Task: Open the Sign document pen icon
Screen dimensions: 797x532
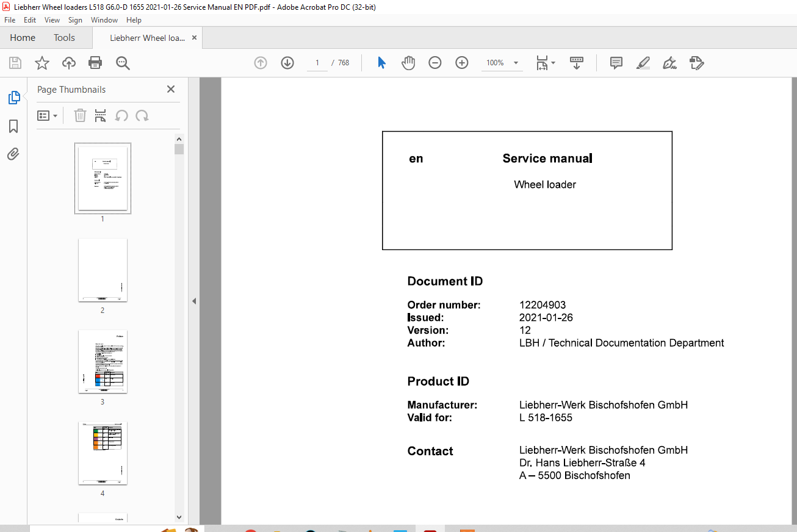Action: point(669,63)
